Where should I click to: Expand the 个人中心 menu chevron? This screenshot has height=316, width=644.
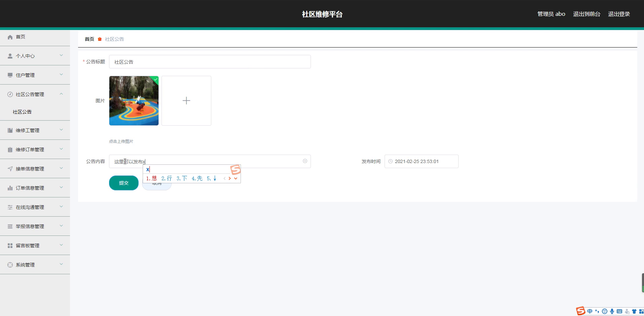[x=61, y=55]
